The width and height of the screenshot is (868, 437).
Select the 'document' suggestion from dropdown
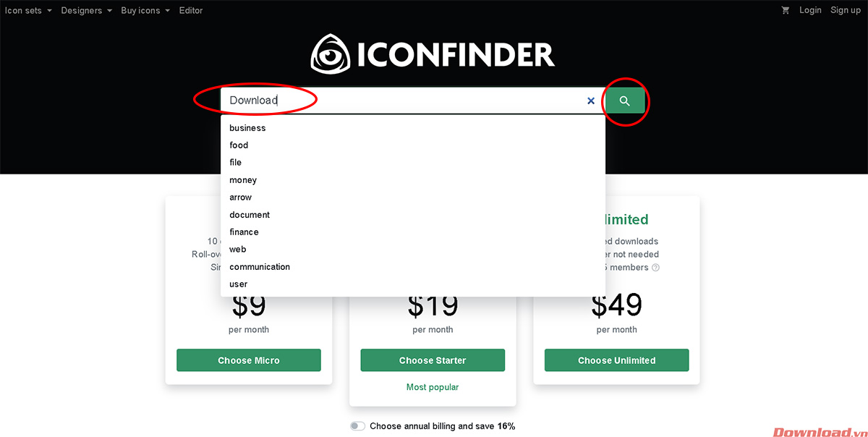pos(250,214)
